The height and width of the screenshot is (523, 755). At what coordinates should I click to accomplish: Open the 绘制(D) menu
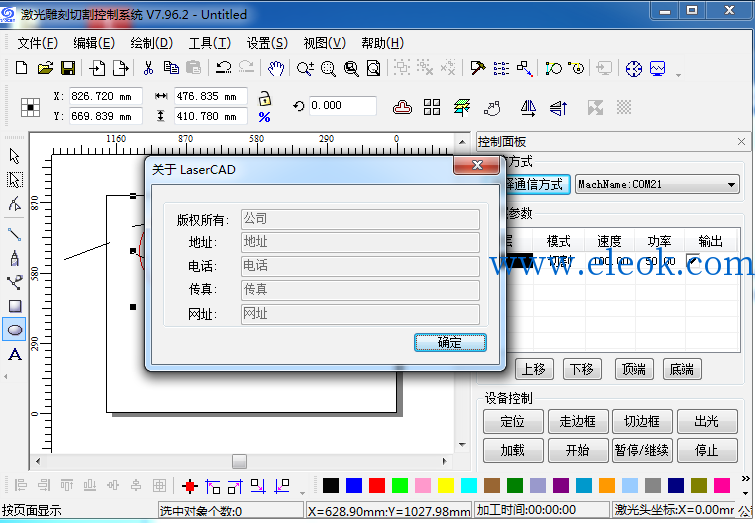pos(151,43)
